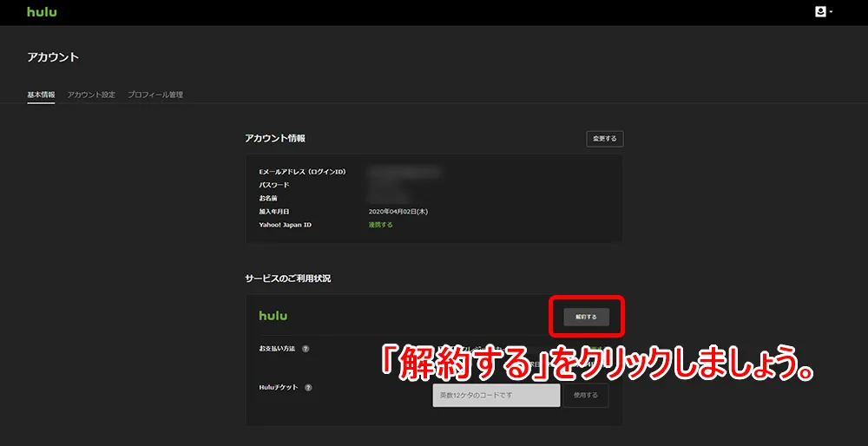This screenshot has width=868, height=446.
Task: Open the help icon beside Huluチケット
Action: pyautogui.click(x=308, y=387)
